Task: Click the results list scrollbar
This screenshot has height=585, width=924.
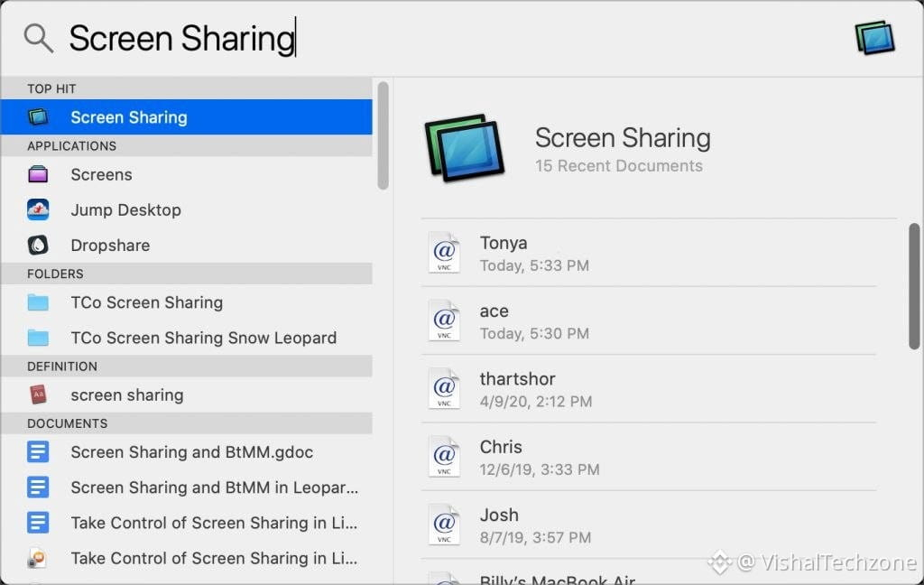Action: coord(383,135)
